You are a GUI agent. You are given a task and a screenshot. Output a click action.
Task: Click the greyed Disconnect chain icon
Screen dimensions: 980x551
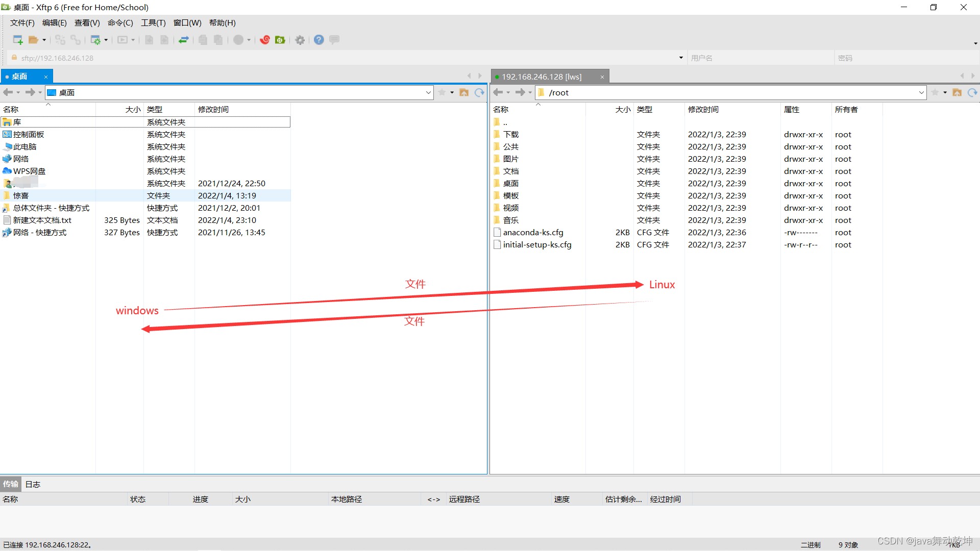point(76,40)
